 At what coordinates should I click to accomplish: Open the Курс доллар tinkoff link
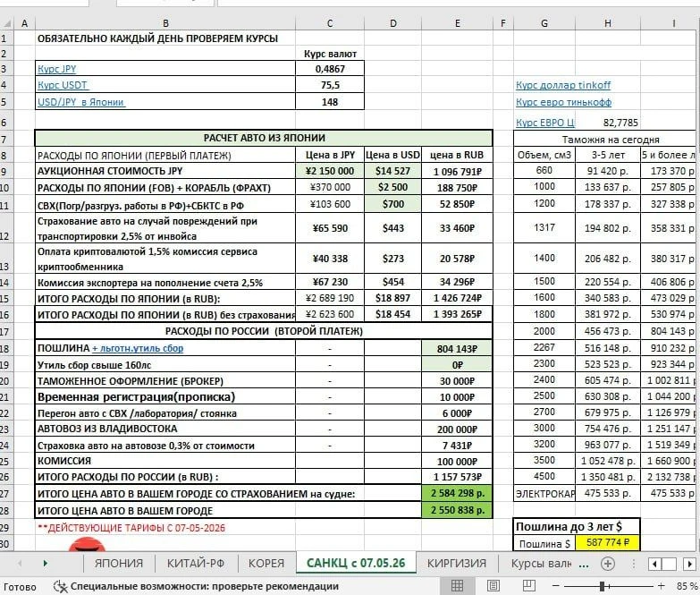(563, 85)
